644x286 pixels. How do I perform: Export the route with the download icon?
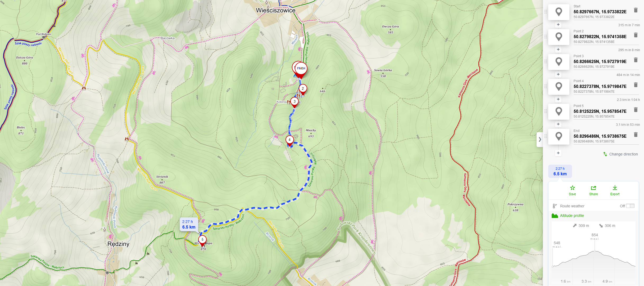[615, 190]
